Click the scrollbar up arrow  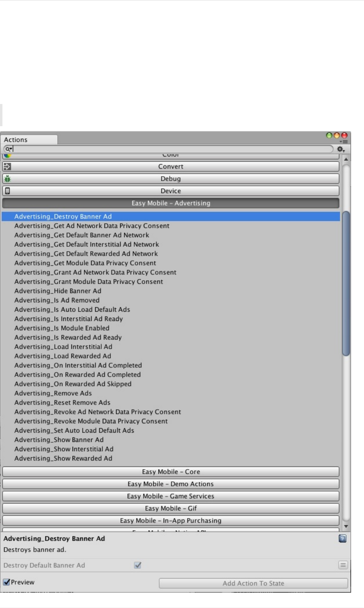click(x=346, y=159)
